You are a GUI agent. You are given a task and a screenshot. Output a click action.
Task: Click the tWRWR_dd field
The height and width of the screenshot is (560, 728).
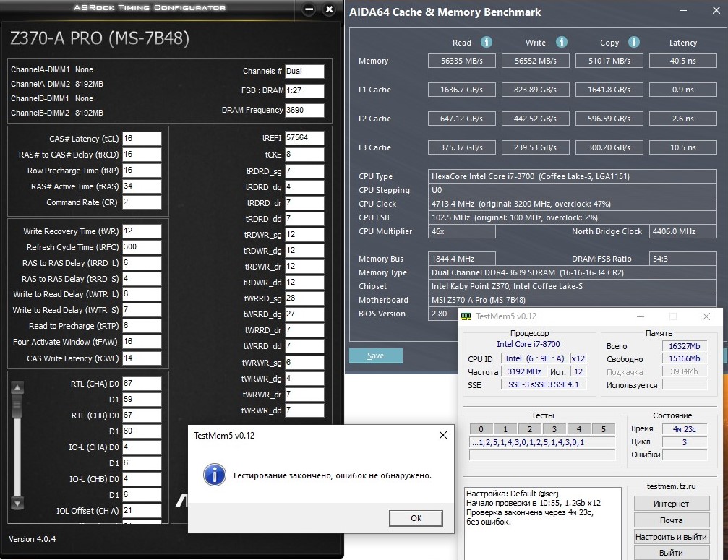pyautogui.click(x=304, y=410)
